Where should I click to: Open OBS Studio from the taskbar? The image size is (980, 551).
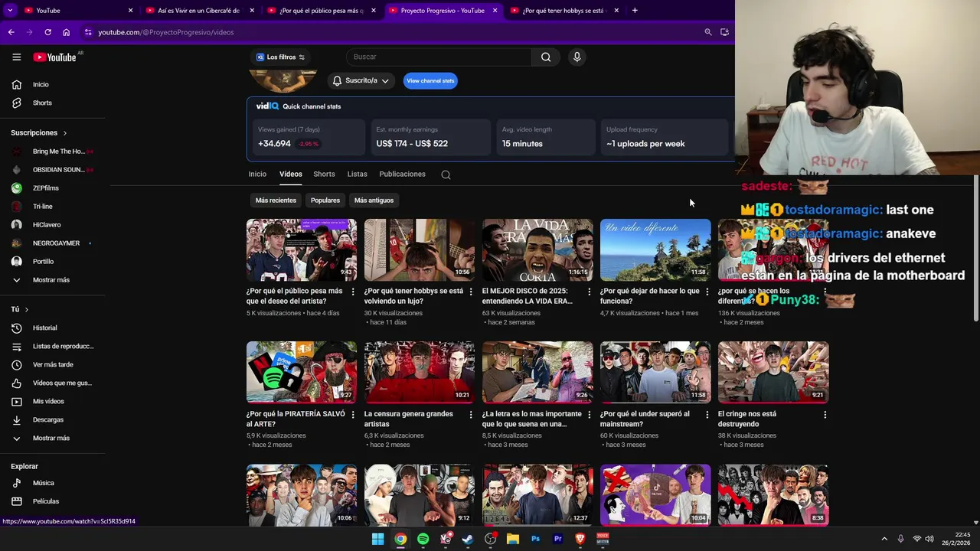pos(490,539)
